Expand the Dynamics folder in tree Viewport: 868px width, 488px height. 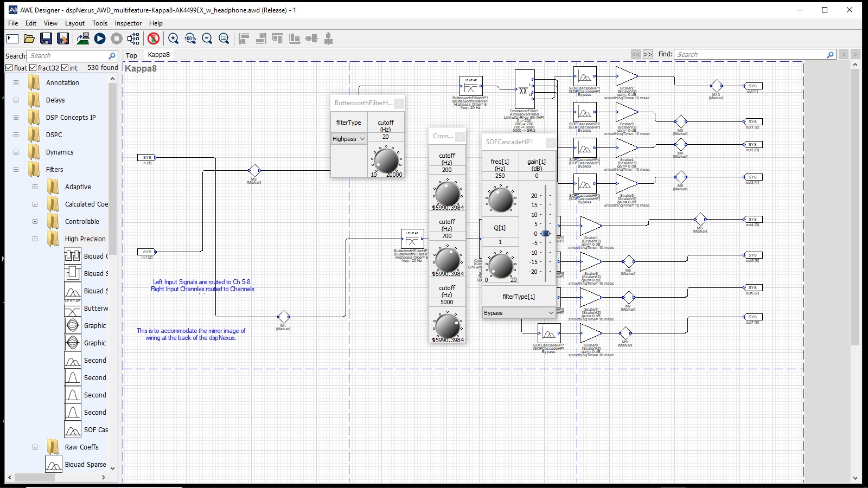(16, 152)
